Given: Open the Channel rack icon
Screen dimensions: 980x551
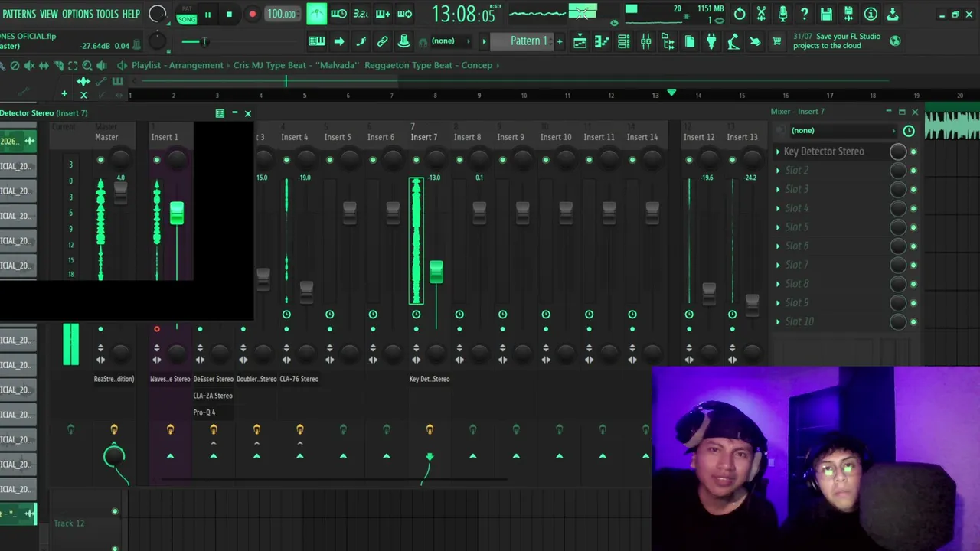Looking at the screenshot, I should [624, 41].
